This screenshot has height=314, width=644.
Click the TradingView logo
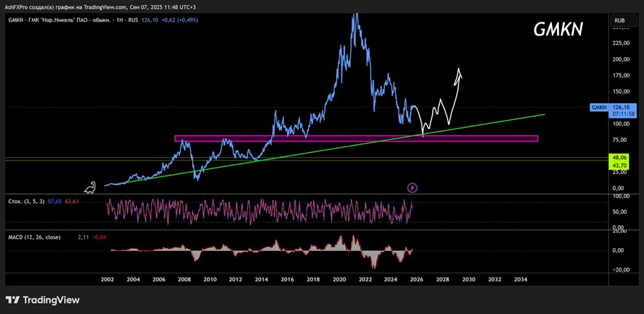[x=43, y=300]
